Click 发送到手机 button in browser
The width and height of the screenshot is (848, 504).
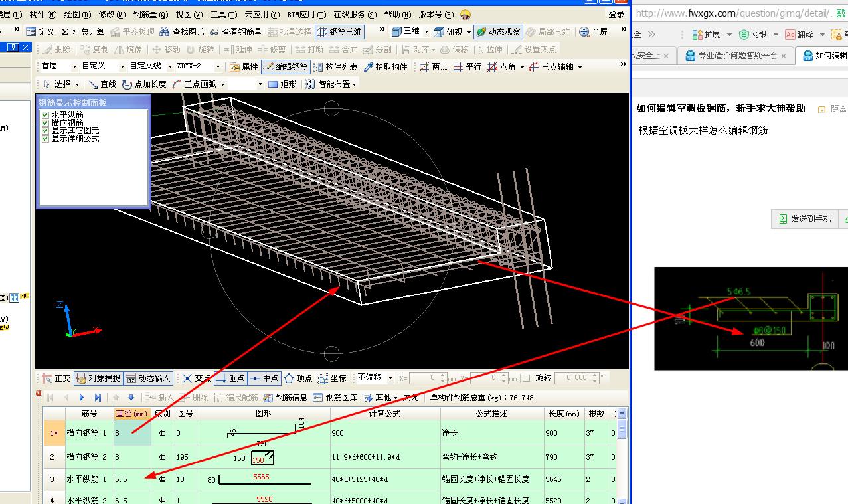pos(804,218)
